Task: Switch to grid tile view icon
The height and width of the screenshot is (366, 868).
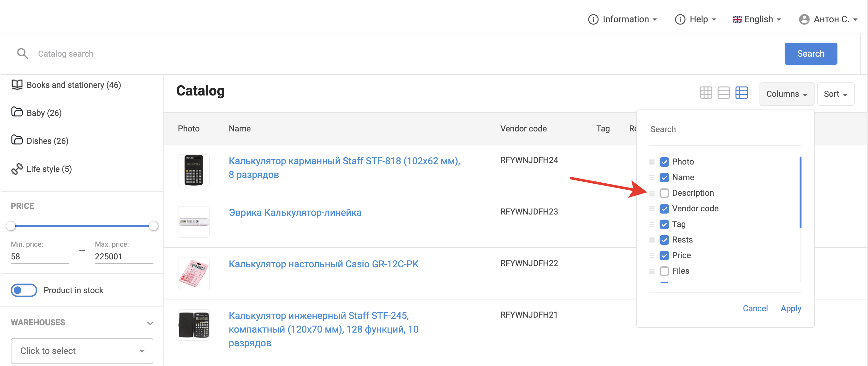Action: (706, 93)
